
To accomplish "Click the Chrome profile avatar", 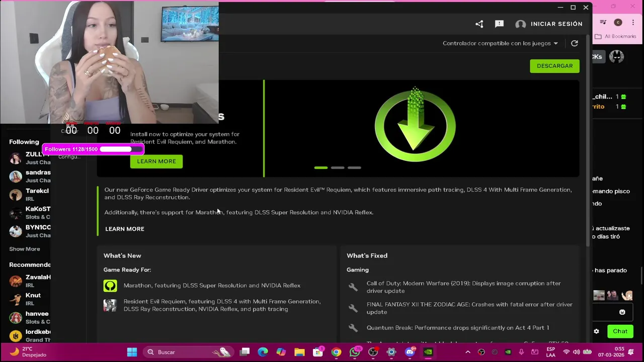I will tap(618, 22).
